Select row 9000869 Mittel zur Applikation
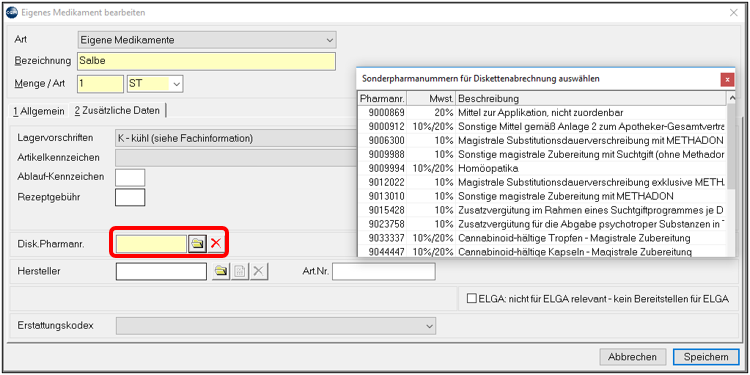Screen dimensions: 750x375 [x=542, y=112]
